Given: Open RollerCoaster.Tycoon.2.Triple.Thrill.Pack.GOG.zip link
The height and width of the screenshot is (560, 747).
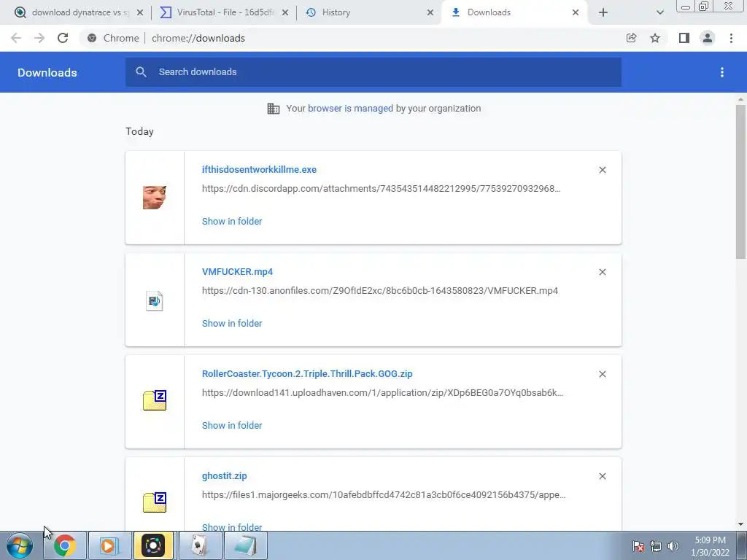Looking at the screenshot, I should pyautogui.click(x=307, y=374).
